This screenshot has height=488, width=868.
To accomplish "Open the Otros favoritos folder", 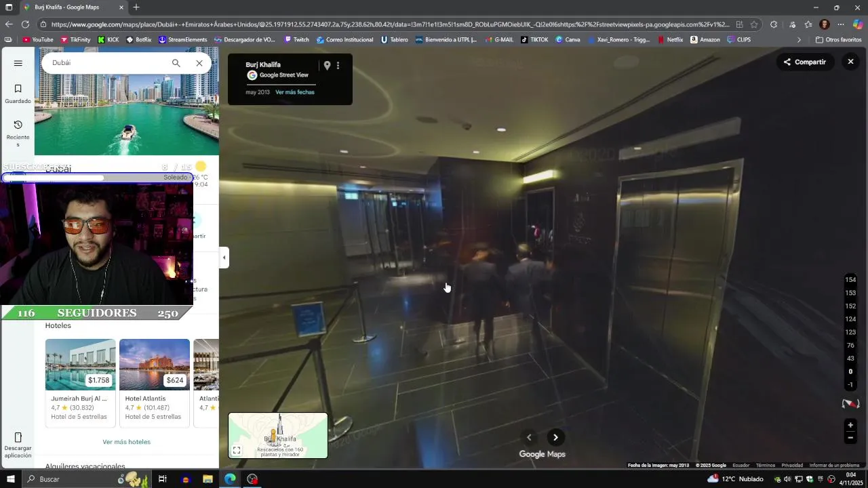I will 838,40.
